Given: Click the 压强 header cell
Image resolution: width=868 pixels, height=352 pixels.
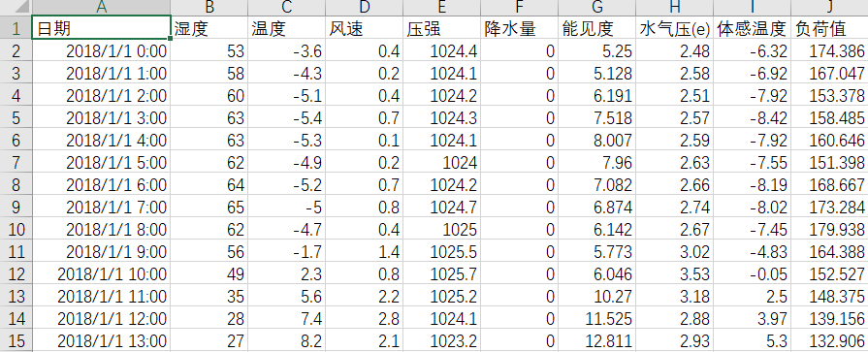Looking at the screenshot, I should (441, 28).
